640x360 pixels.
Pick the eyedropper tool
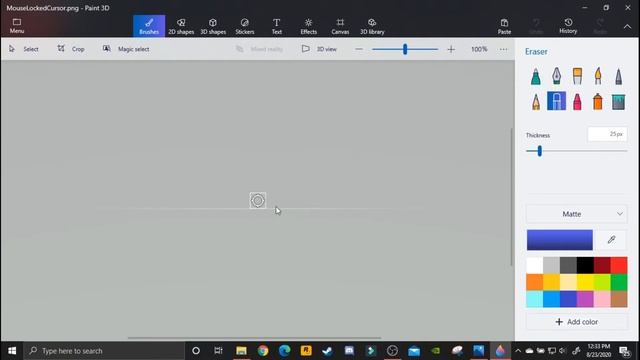pos(611,240)
